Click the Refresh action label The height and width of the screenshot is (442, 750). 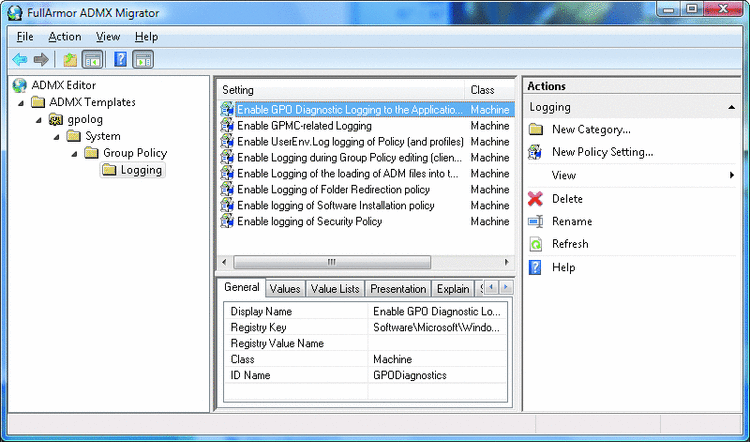[570, 244]
